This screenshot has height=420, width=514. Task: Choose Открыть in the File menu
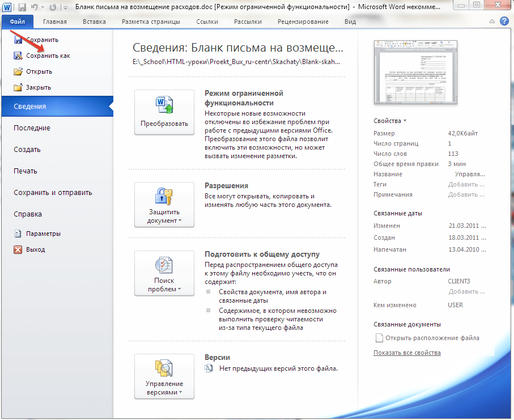39,71
